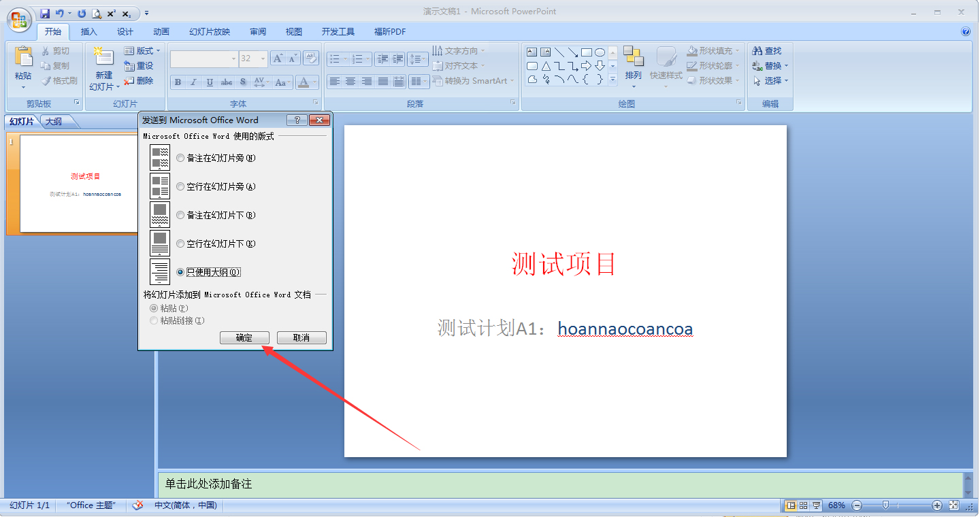Select slide 1 thumbnail in left pane

pos(75,184)
